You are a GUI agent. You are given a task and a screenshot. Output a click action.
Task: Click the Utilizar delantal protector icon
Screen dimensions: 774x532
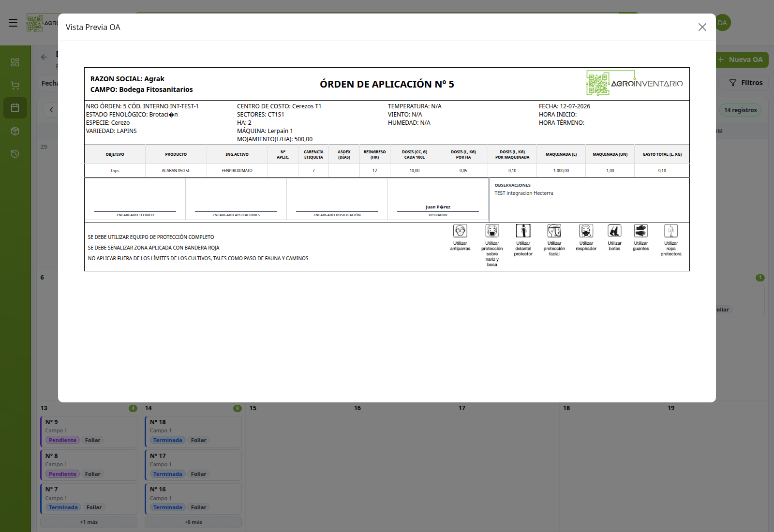523,231
